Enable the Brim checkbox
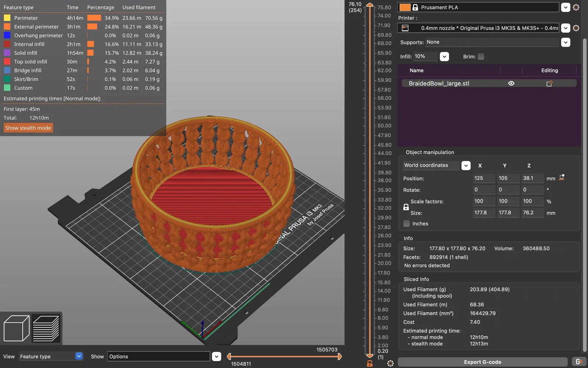Image resolution: width=588 pixels, height=368 pixels. coord(481,57)
